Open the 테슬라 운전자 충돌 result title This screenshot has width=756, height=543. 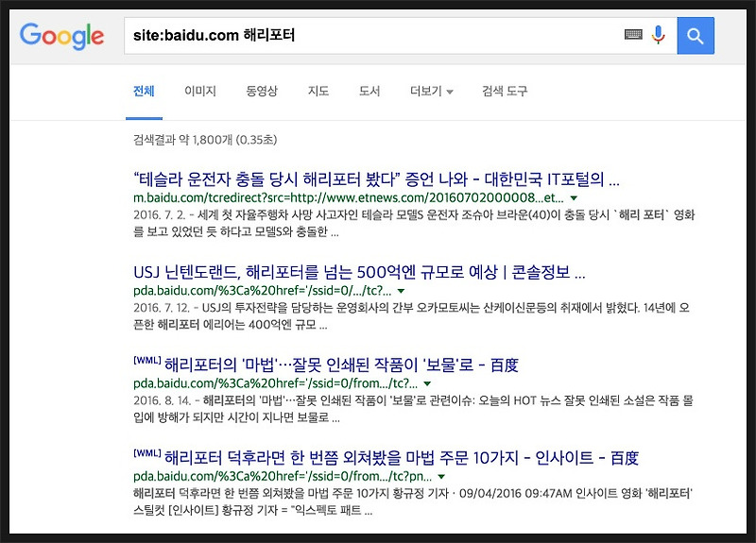[376, 179]
